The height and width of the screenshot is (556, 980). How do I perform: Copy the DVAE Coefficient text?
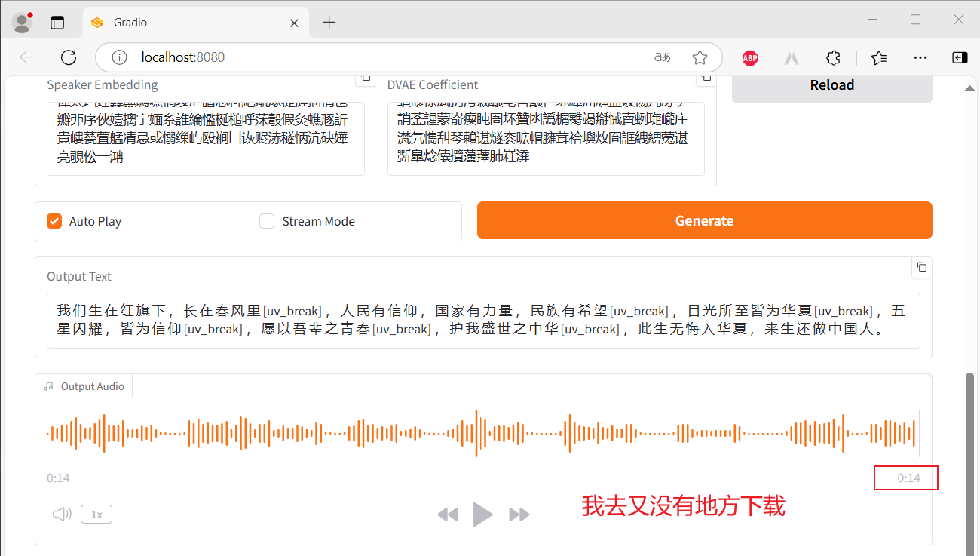(x=706, y=78)
